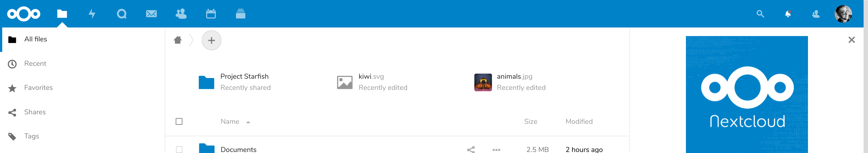
Task: Open the new file plus menu
Action: (212, 40)
